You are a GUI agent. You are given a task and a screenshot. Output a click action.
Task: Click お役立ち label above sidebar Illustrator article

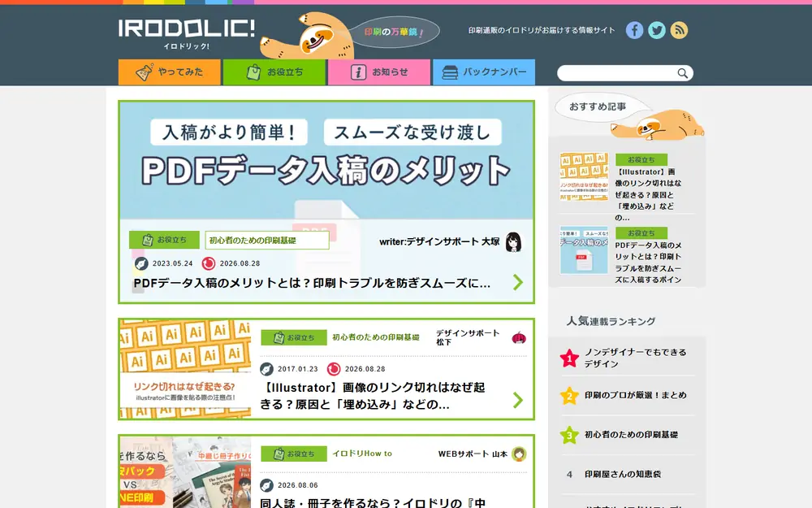pyautogui.click(x=641, y=159)
